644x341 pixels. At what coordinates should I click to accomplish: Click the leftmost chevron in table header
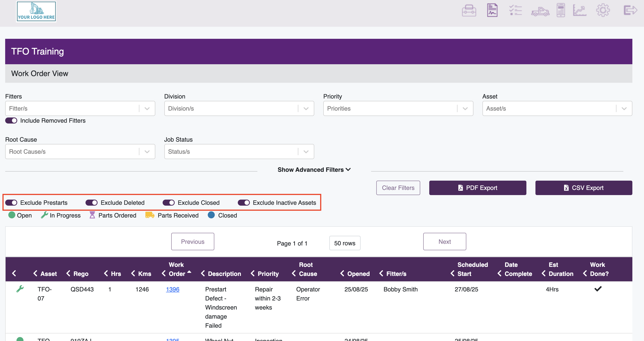point(14,274)
